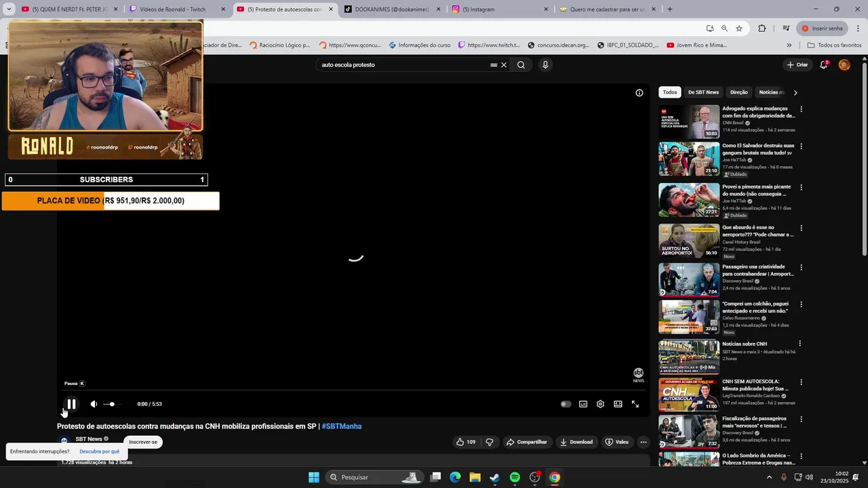Click the Inscrever-se subscribe button

pyautogui.click(x=143, y=442)
